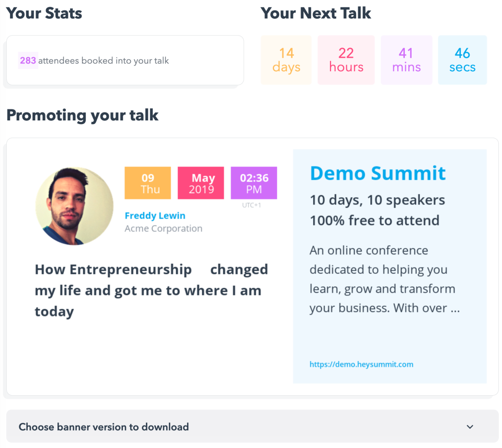The width and height of the screenshot is (502, 448).
Task: Click the 283 attendees count badge
Action: click(28, 61)
